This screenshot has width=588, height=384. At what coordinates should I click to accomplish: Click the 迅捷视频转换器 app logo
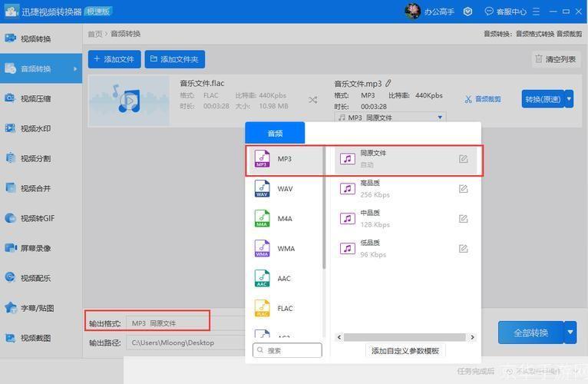click(x=11, y=11)
